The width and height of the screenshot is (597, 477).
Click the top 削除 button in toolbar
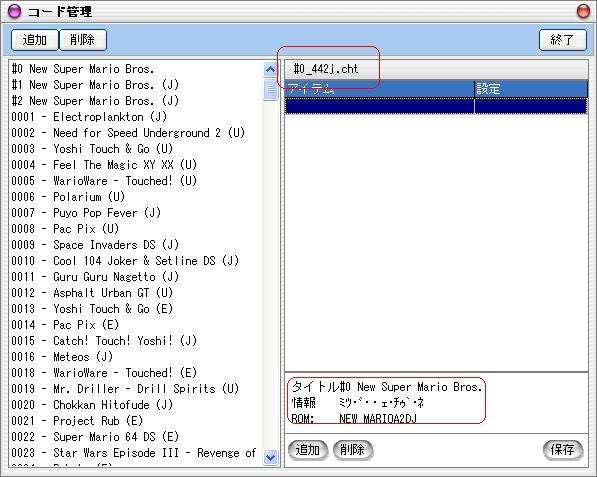pos(83,40)
